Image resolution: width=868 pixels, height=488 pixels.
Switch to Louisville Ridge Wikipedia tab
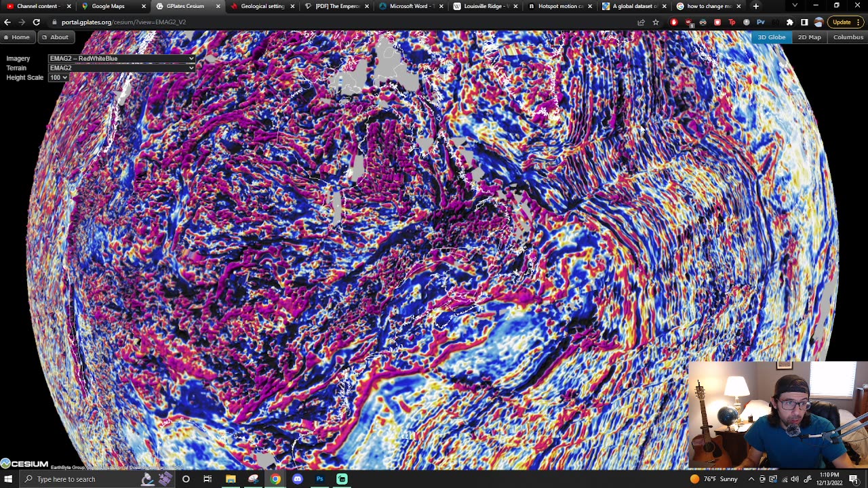coord(485,6)
